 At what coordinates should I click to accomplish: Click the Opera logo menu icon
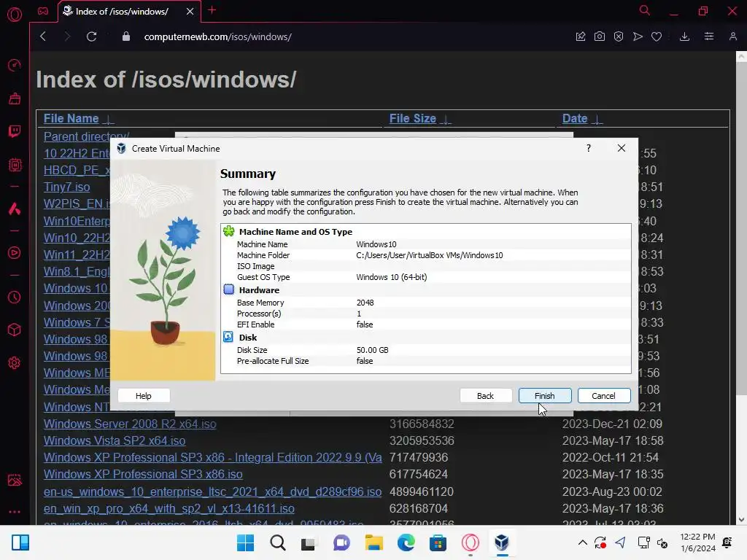[x=15, y=15]
